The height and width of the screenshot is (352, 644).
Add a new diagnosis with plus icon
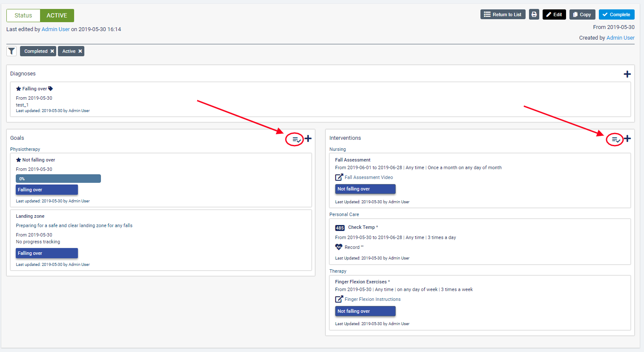627,74
